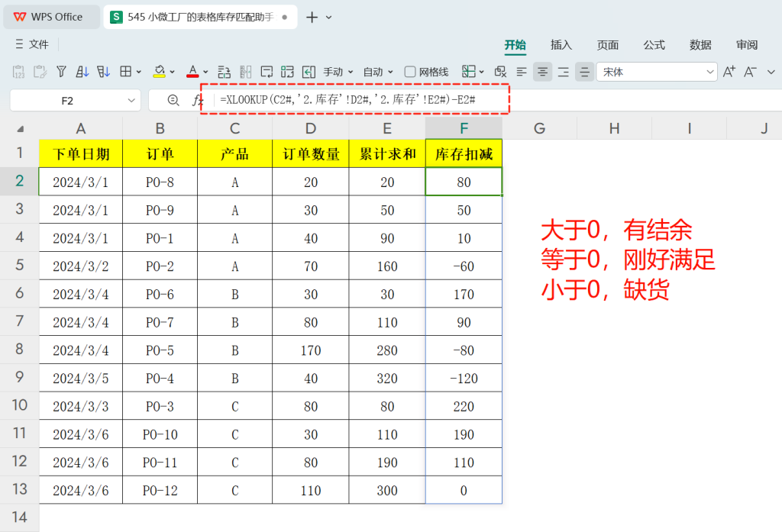Image resolution: width=782 pixels, height=532 pixels.
Task: Expand the table style dropdown arrow
Action: (481, 73)
